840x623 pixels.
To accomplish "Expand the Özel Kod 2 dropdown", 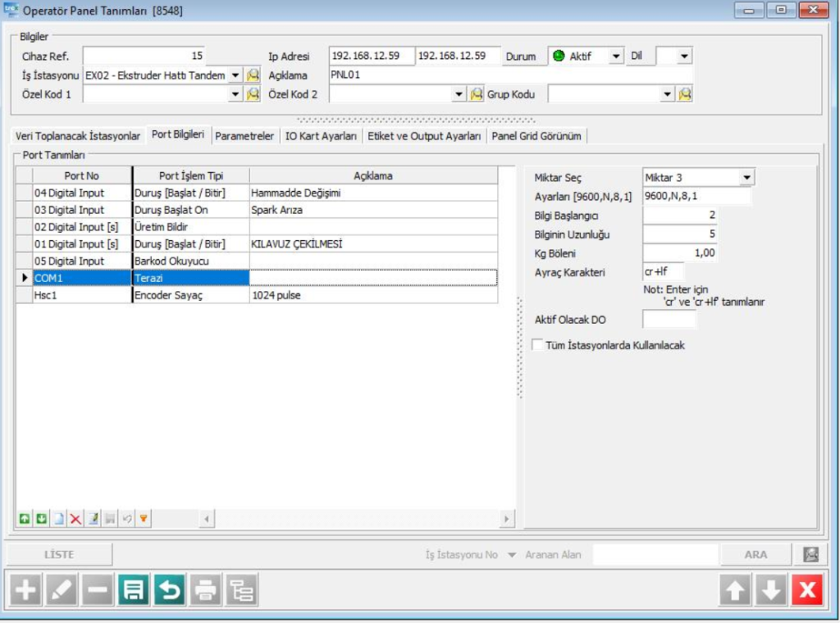I will pyautogui.click(x=459, y=94).
